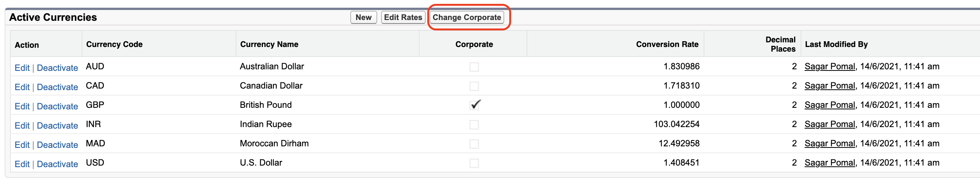Edit the INR currency row

coord(22,126)
